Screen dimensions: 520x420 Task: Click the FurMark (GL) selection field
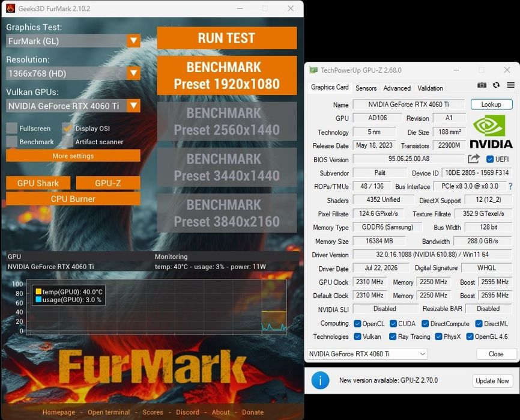click(67, 41)
